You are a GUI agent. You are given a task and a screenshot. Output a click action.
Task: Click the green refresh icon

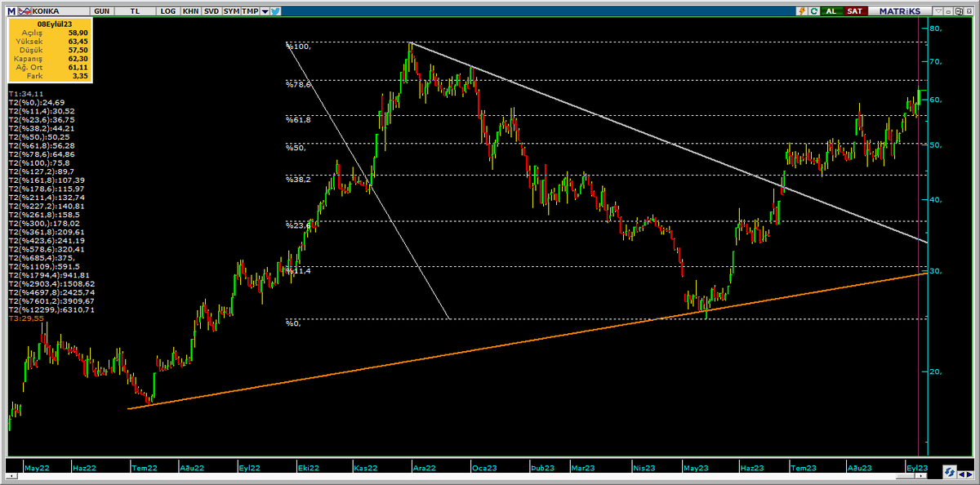(x=814, y=11)
